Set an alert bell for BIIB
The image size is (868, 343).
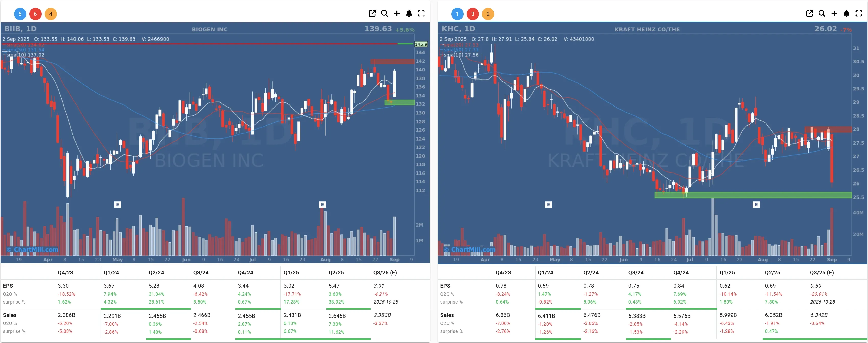coord(409,14)
